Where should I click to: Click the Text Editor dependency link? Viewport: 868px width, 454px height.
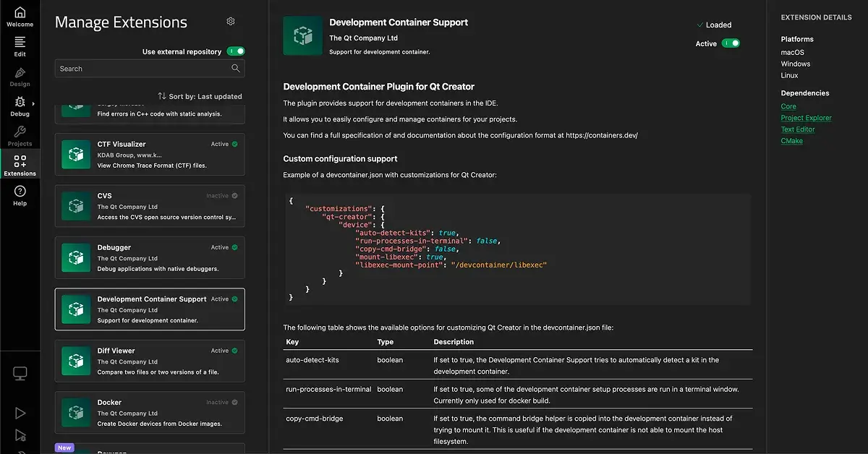(797, 129)
